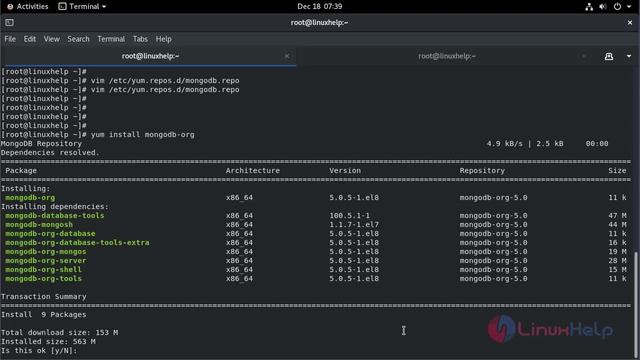Click 'Dependencies resolved.' text
Screen dimensions: 640x360
[x=50, y=153]
